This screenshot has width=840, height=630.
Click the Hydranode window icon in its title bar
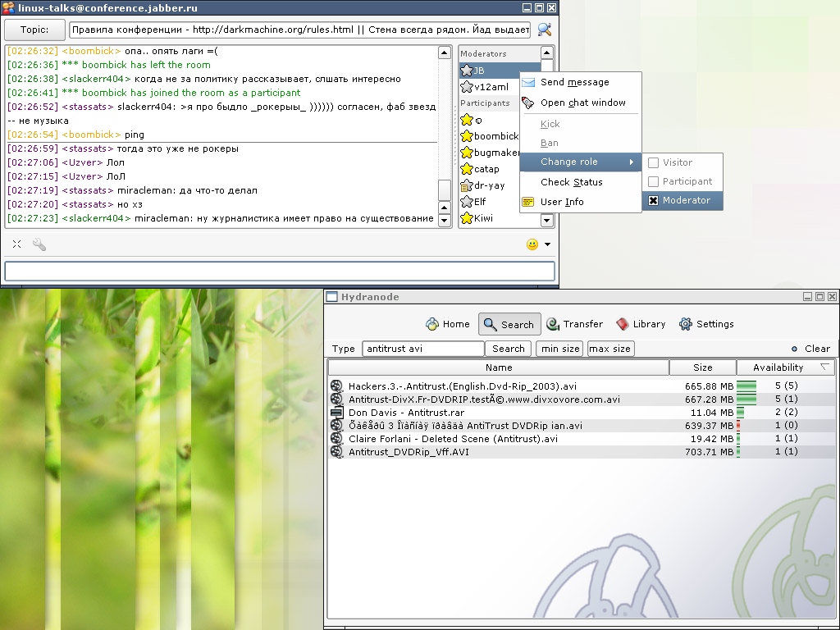pyautogui.click(x=332, y=297)
